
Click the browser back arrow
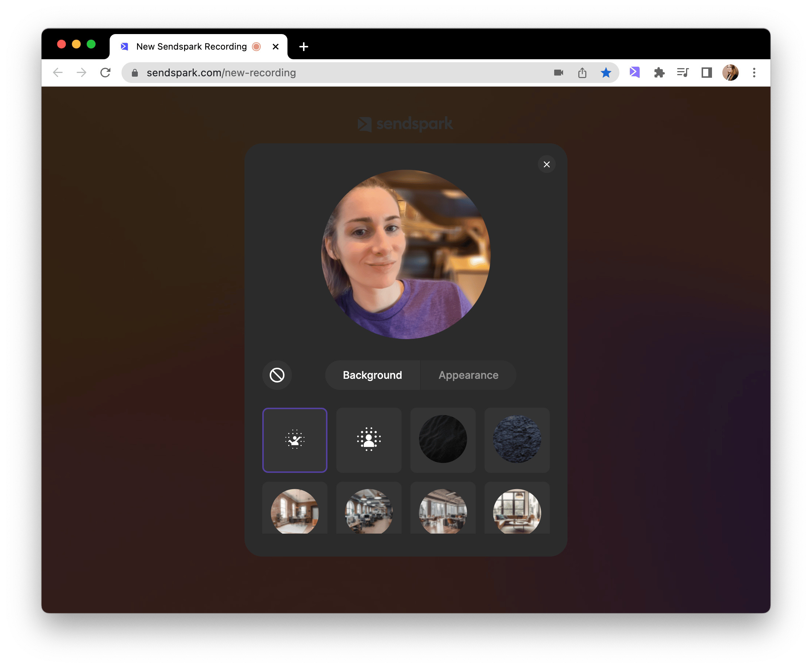pyautogui.click(x=58, y=72)
